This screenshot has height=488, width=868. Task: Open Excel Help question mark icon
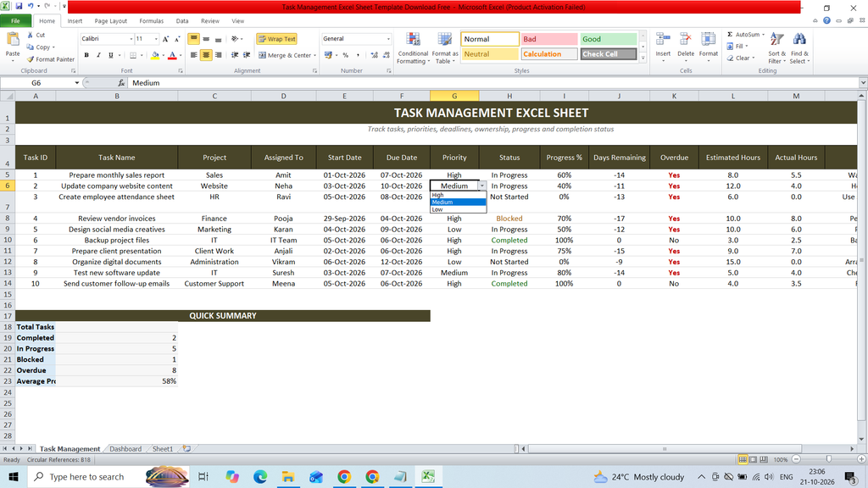(x=826, y=20)
